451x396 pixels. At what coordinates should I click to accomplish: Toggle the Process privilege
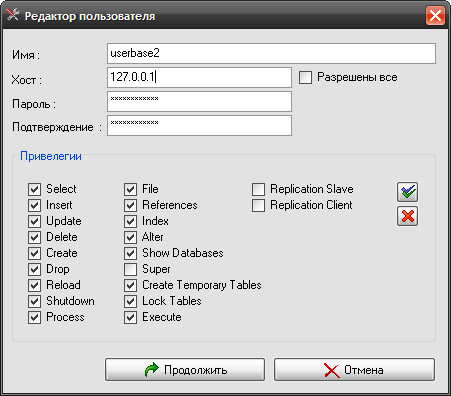[34, 317]
